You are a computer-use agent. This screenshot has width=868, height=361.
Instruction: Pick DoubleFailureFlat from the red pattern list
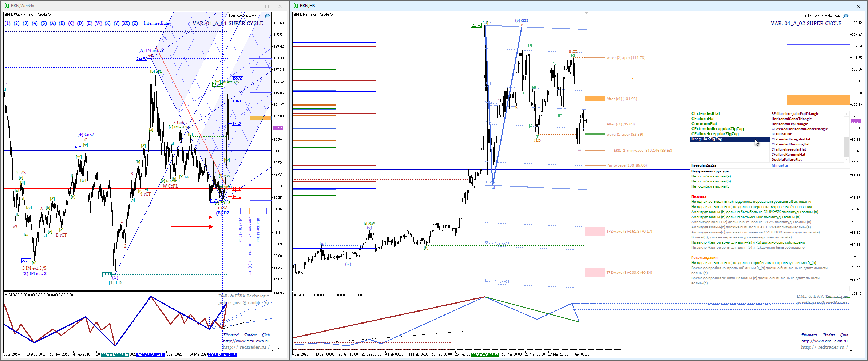click(786, 160)
